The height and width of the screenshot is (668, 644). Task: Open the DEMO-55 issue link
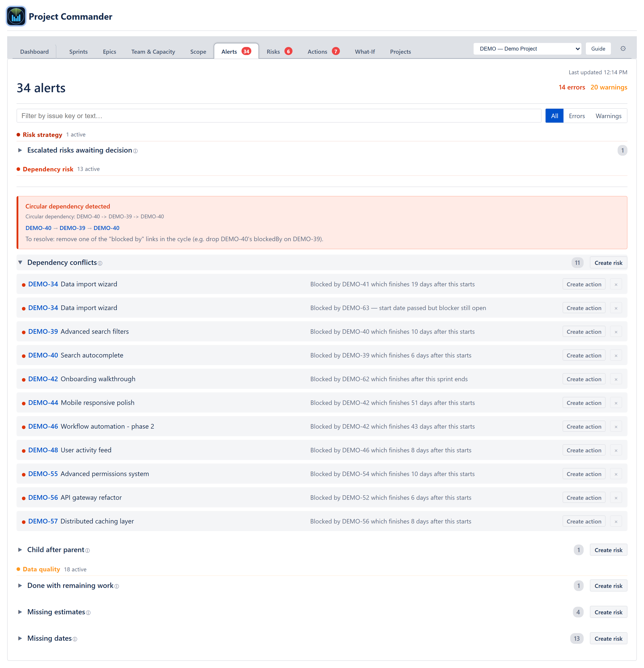[43, 474]
